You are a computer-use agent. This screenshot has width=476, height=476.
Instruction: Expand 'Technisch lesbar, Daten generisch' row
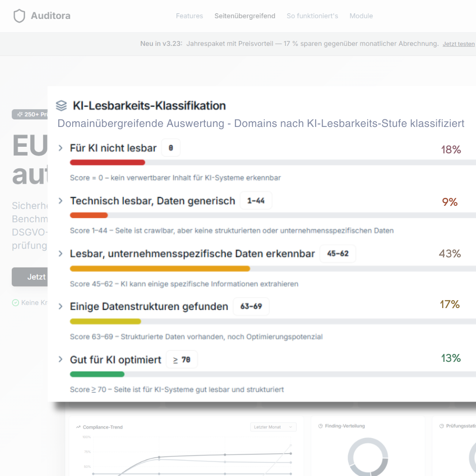[60, 201]
